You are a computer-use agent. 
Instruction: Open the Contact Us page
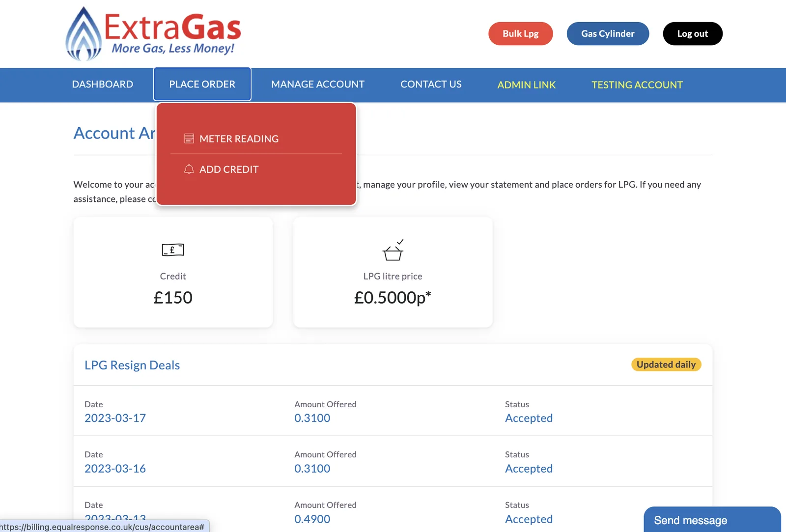[x=431, y=84]
